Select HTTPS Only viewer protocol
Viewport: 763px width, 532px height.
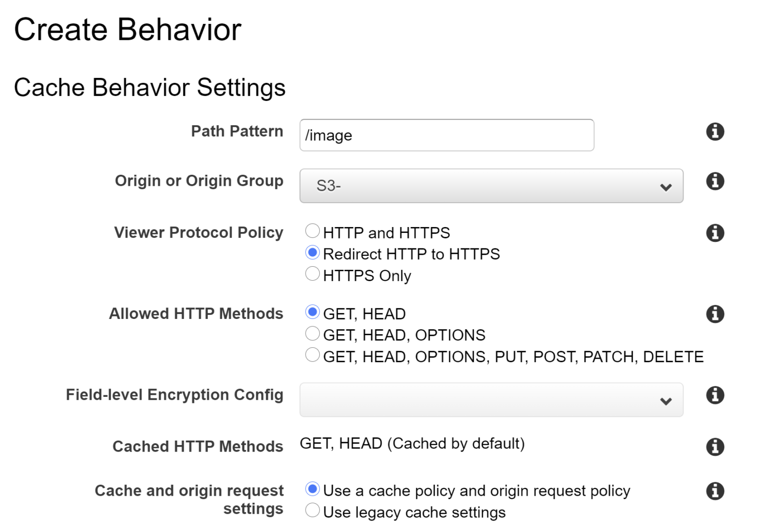click(312, 274)
